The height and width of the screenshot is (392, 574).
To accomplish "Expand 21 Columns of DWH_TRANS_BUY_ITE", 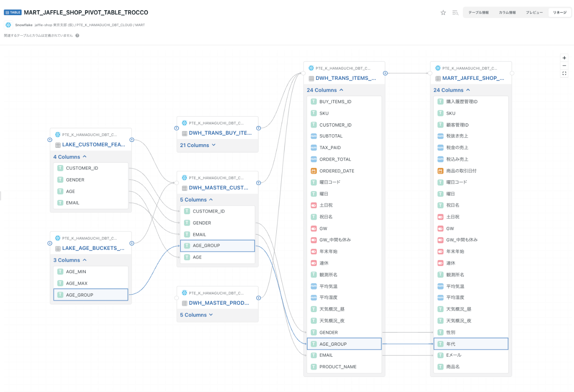I will [x=198, y=145].
